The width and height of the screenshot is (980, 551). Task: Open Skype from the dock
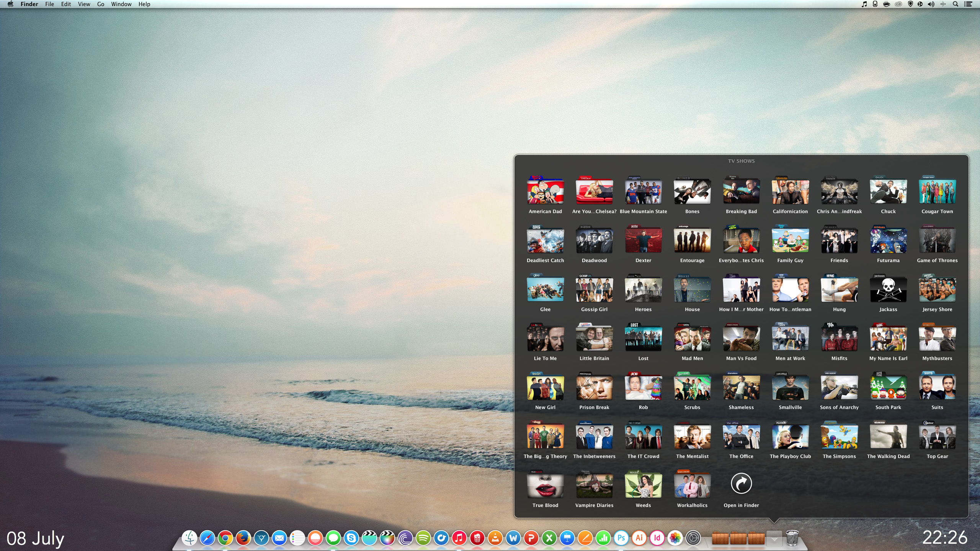pos(351,538)
